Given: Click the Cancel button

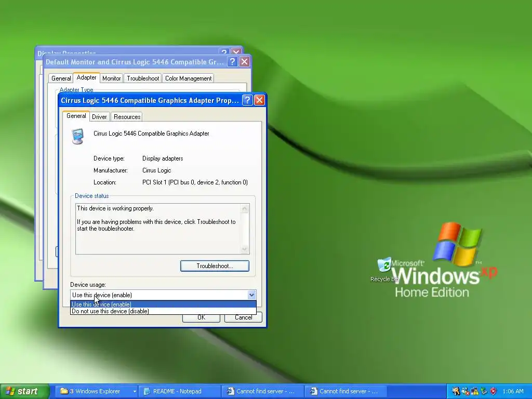Looking at the screenshot, I should click(243, 317).
